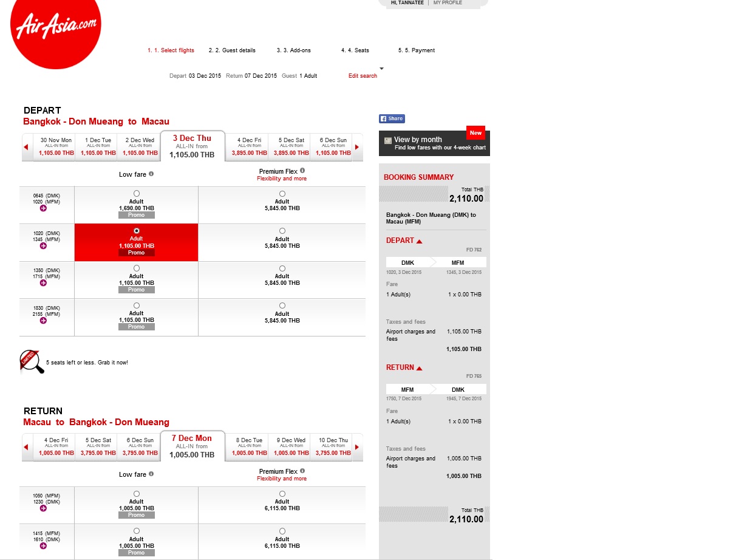This screenshot has height=560, width=753.
Task: Show later depart dates with right arrow
Action: [357, 147]
